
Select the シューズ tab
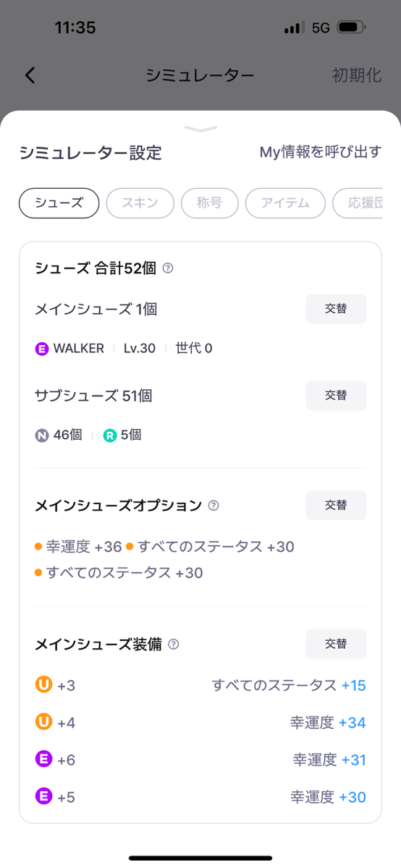coord(59,203)
